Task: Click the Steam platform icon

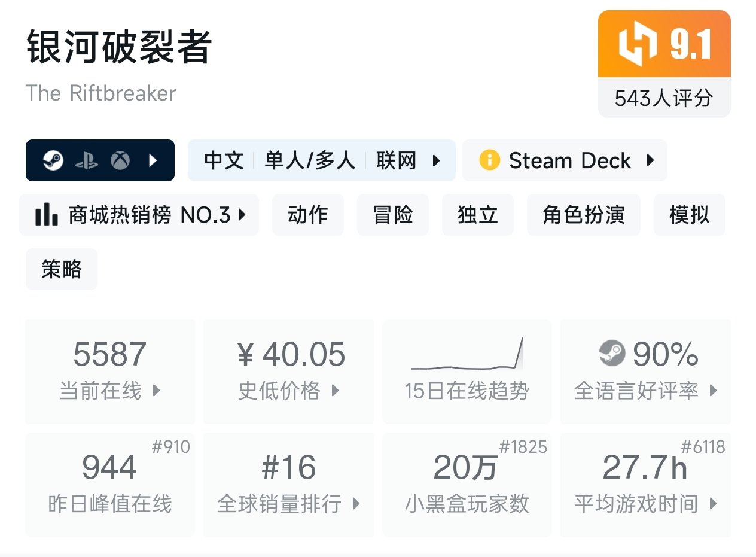Action: tap(53, 160)
